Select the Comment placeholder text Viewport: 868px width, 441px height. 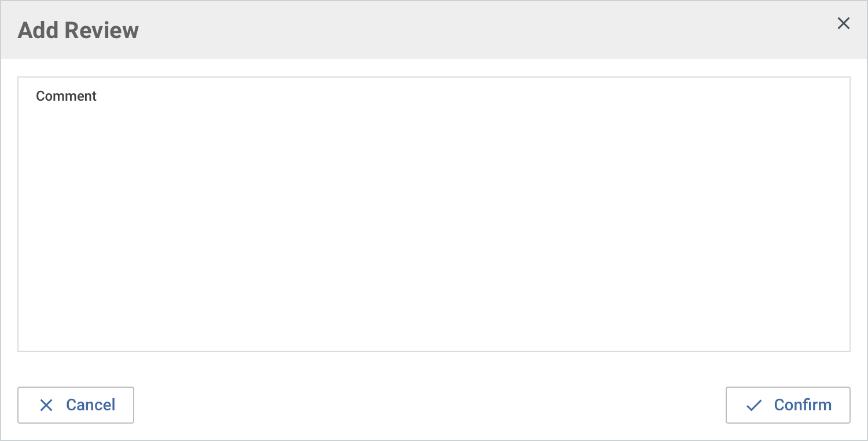(x=66, y=96)
